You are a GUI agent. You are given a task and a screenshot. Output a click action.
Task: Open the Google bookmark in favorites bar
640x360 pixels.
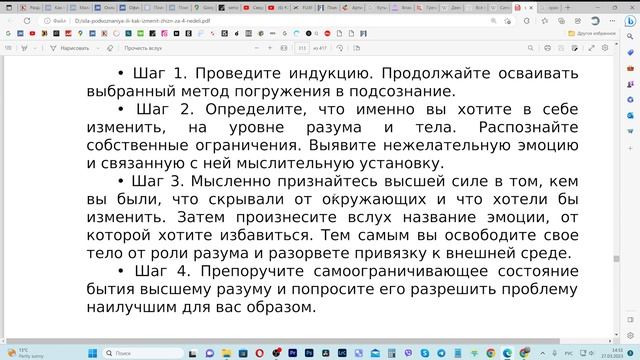pyautogui.click(x=8, y=33)
